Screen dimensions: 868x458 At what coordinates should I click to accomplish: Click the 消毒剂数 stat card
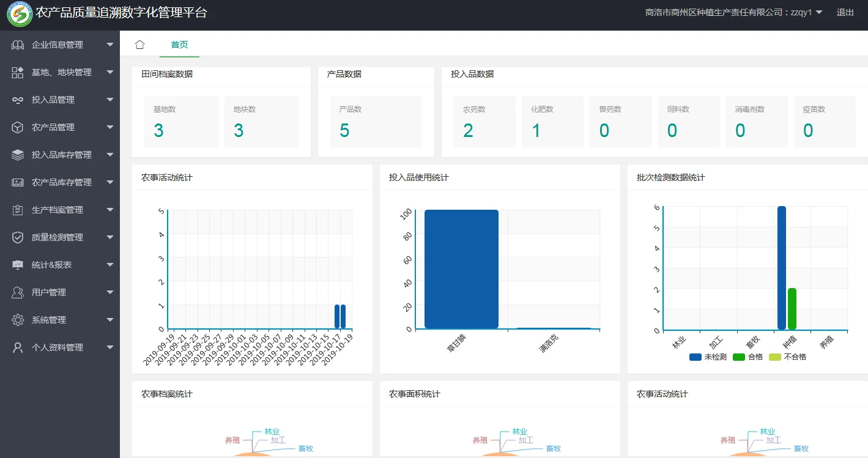[757, 122]
